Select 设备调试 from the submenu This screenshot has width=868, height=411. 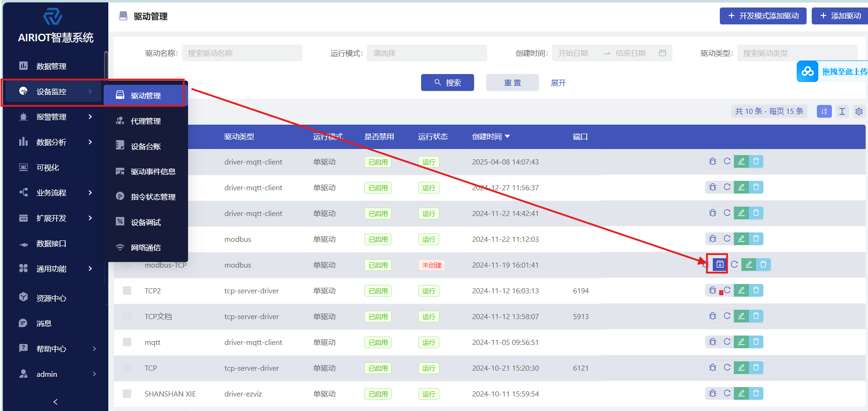pyautogui.click(x=145, y=222)
